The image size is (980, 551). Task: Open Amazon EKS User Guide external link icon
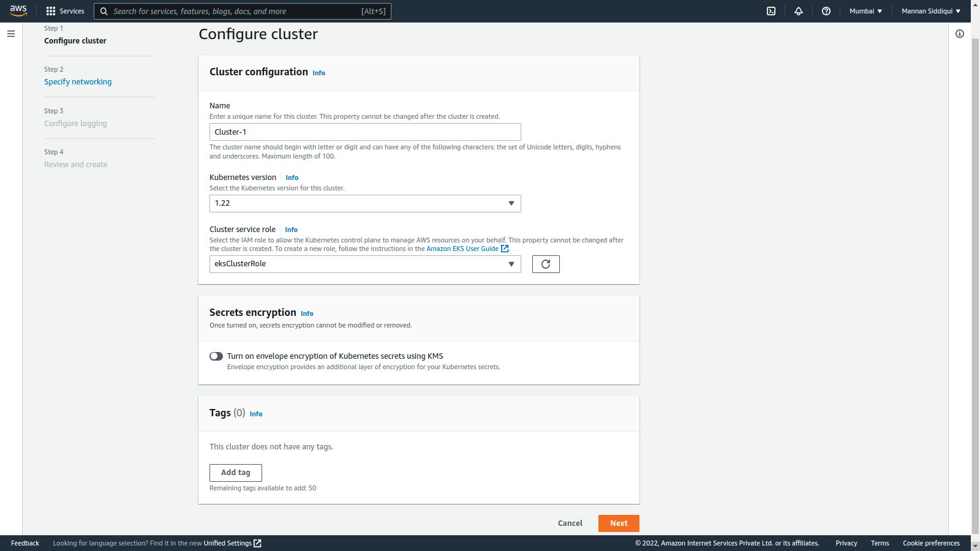click(x=504, y=249)
